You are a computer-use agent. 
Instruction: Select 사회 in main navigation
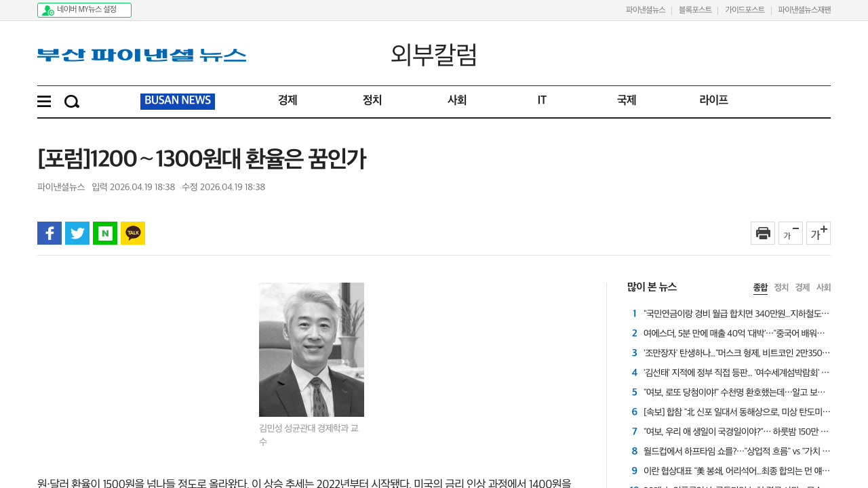[457, 100]
